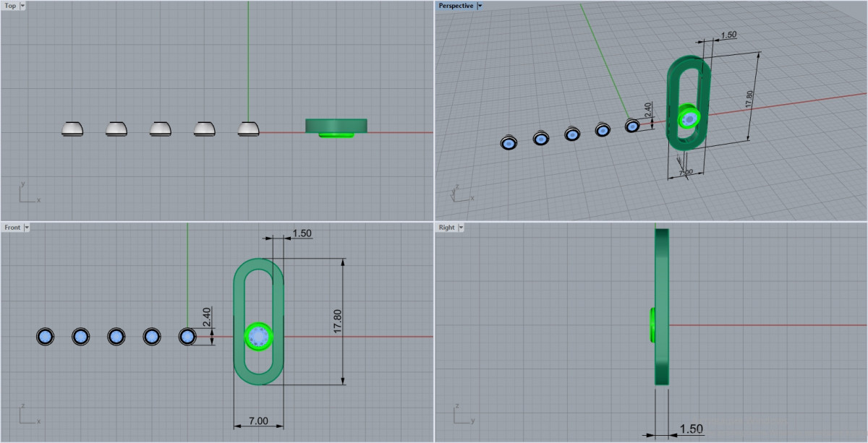Expand the Right viewport menu arrow
868x443 pixels.
(461, 228)
